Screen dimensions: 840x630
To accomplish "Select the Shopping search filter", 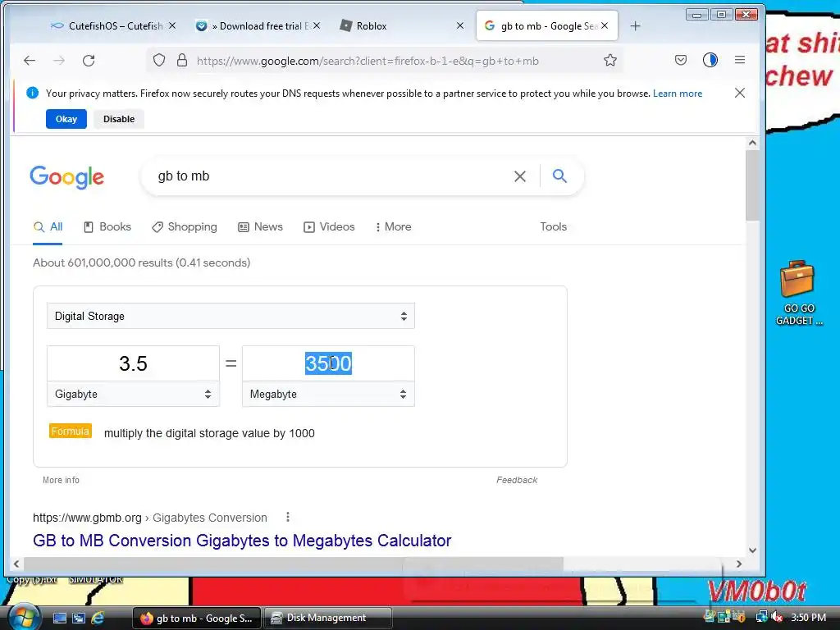I will click(x=185, y=226).
